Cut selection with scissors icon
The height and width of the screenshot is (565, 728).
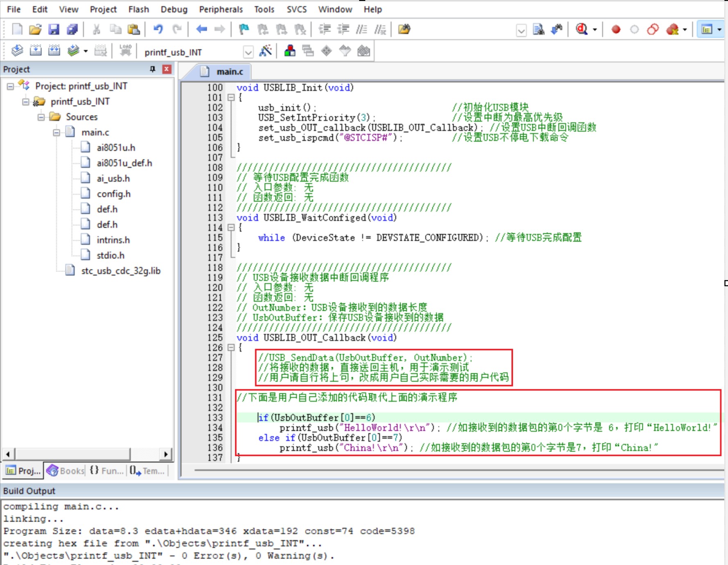click(97, 29)
